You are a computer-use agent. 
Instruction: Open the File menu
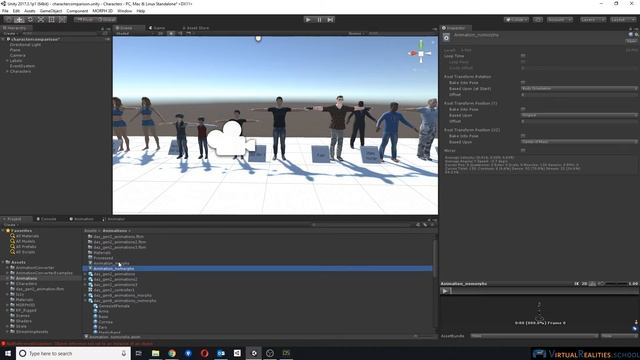pos(5,11)
